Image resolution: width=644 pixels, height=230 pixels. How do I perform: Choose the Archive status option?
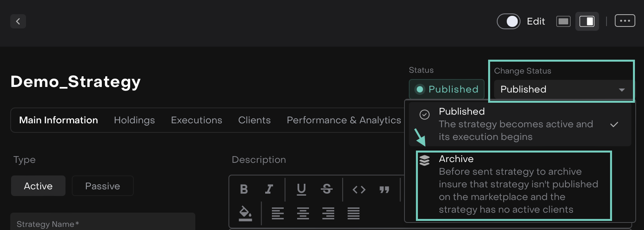513,185
